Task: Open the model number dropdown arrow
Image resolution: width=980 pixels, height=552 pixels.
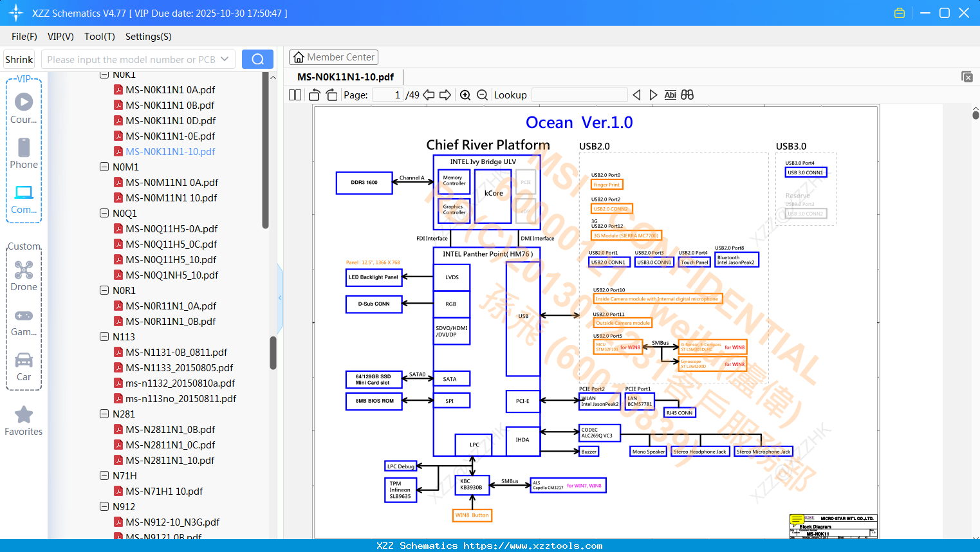Action: point(225,59)
